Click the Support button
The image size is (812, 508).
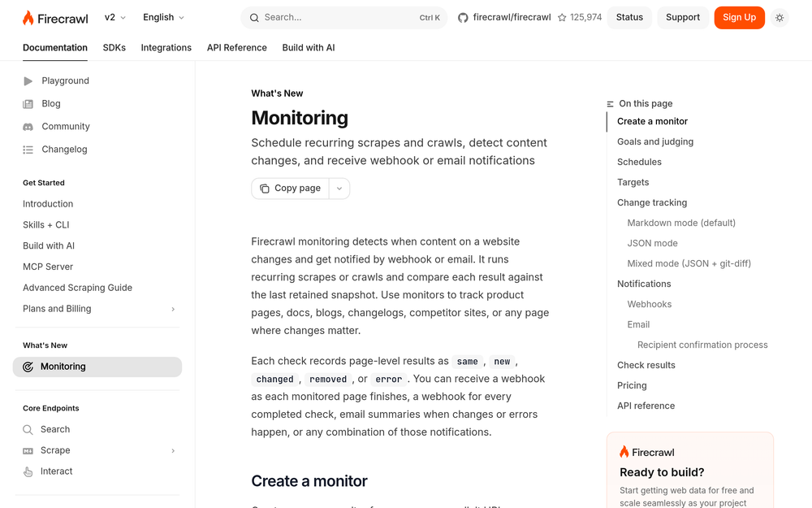pyautogui.click(x=683, y=18)
